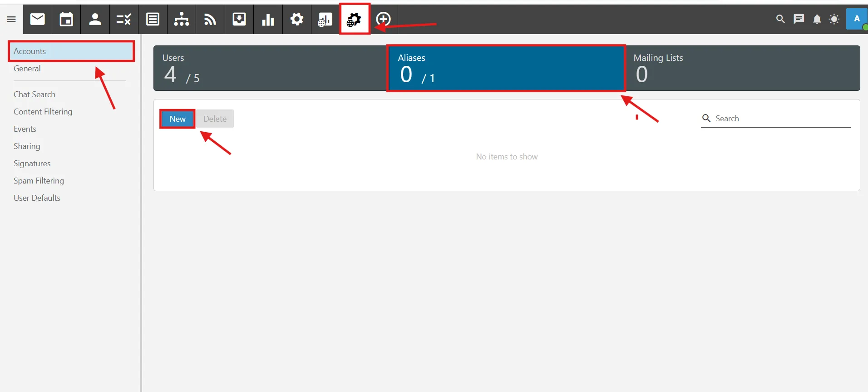Open the Notes page icon
The image size is (868, 392).
[x=153, y=19]
